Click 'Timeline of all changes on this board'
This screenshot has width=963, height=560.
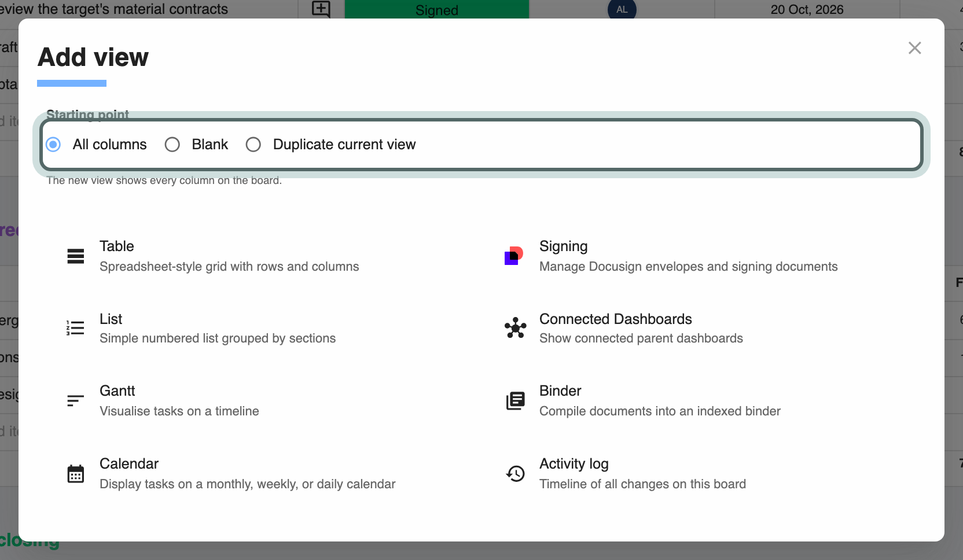(642, 484)
